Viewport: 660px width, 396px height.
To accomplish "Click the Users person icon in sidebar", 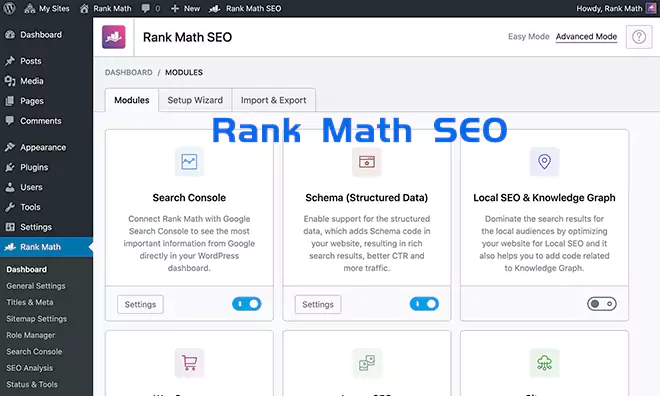I will click(x=10, y=187).
